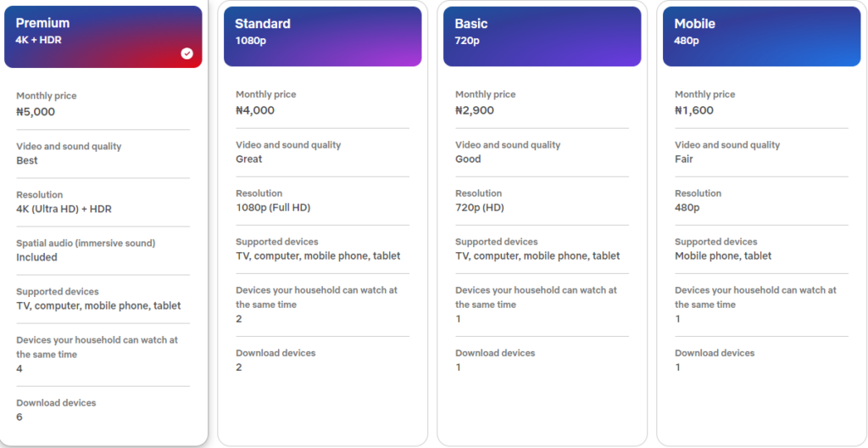The image size is (868, 448).
Task: Click the Basic monthly price ₦2,900
Action: coord(475,110)
